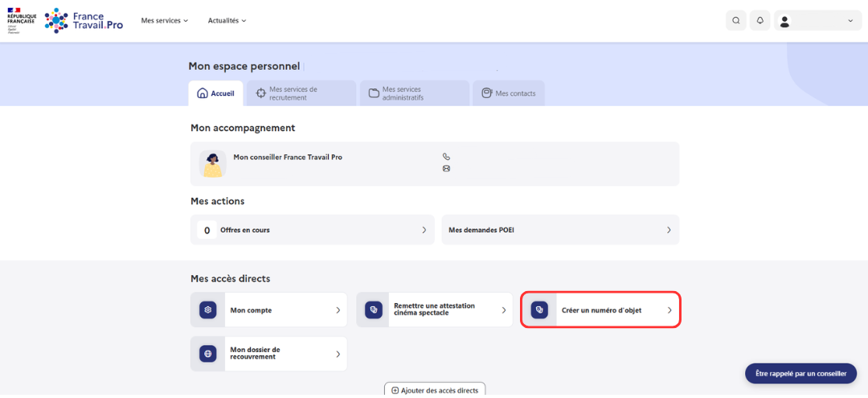Viewport: 868px width, 398px height.
Task: Open Mon dossier de recouvrement
Action: 269,354
